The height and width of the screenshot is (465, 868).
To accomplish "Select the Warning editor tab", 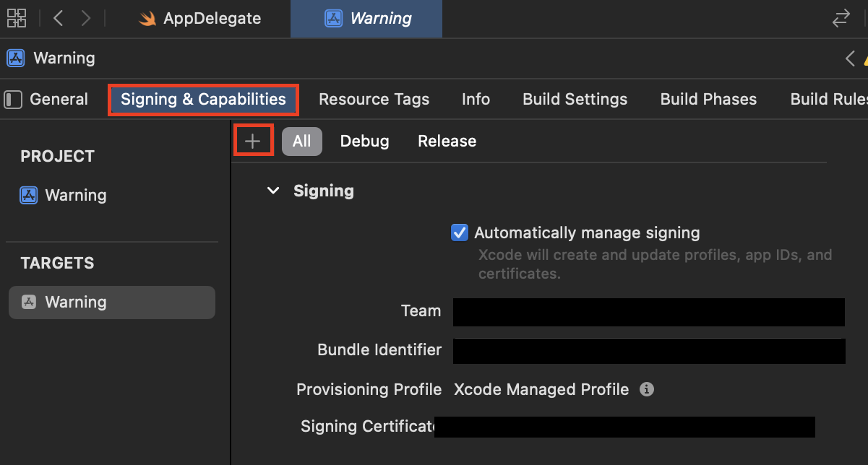I will pyautogui.click(x=366, y=19).
